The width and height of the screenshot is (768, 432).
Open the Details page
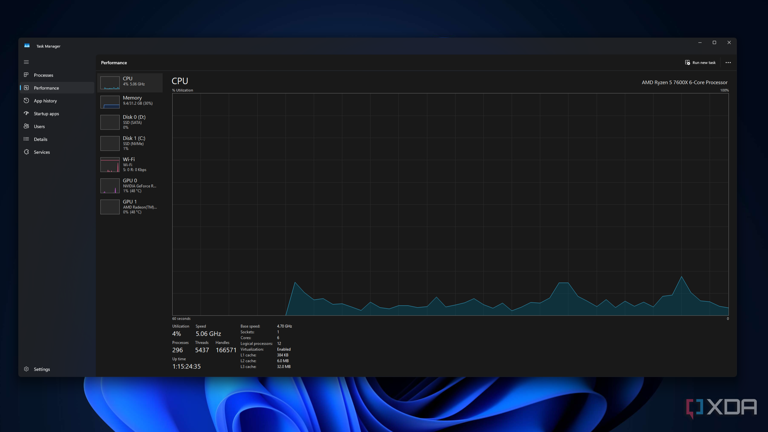[x=41, y=139]
